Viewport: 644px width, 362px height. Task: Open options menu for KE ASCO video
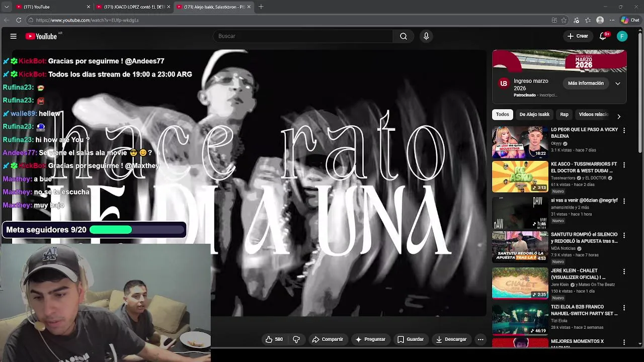624,165
